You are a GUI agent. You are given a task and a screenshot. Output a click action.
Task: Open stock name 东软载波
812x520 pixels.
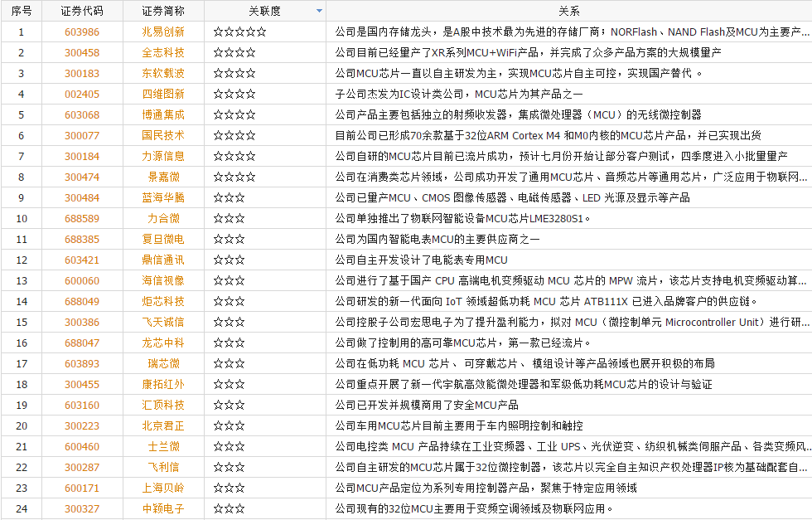click(x=163, y=73)
